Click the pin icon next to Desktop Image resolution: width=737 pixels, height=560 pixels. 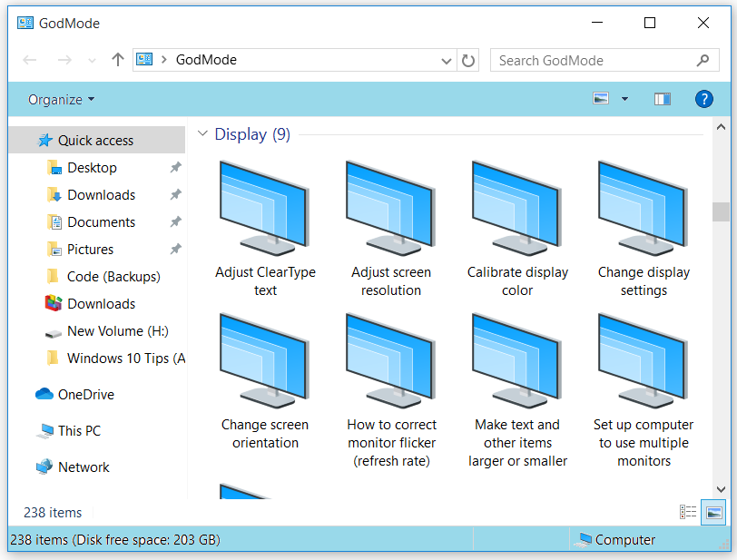point(175,167)
